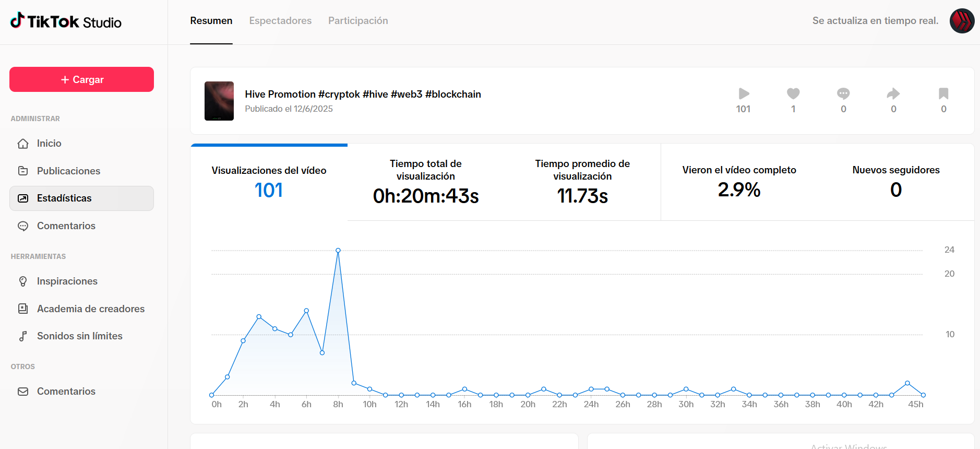Click the Academia de creadores icon
The image size is (980, 449).
(23, 309)
